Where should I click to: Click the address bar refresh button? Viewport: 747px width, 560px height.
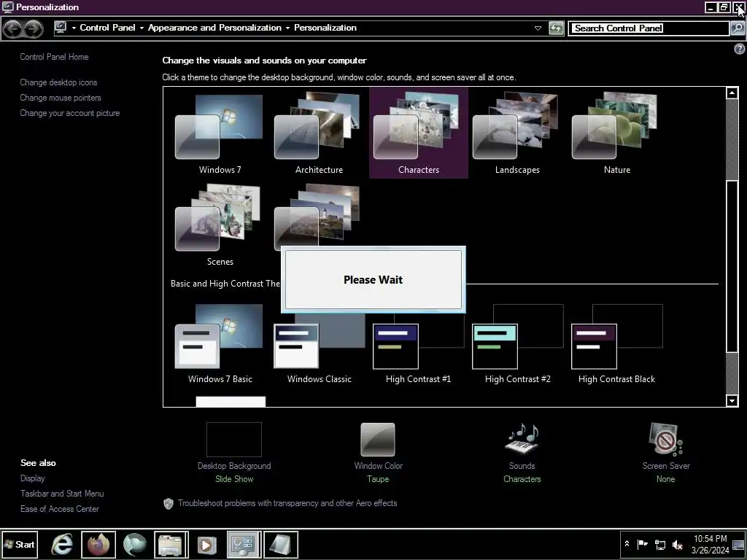point(556,28)
